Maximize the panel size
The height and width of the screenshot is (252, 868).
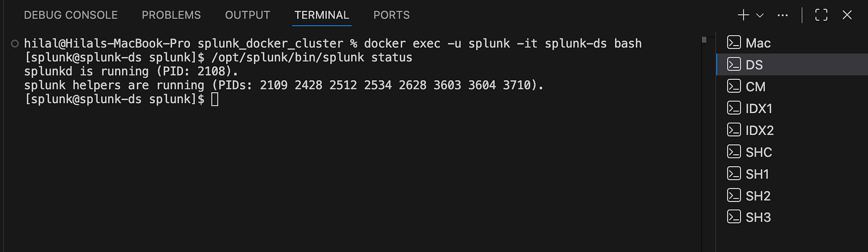pos(821,15)
